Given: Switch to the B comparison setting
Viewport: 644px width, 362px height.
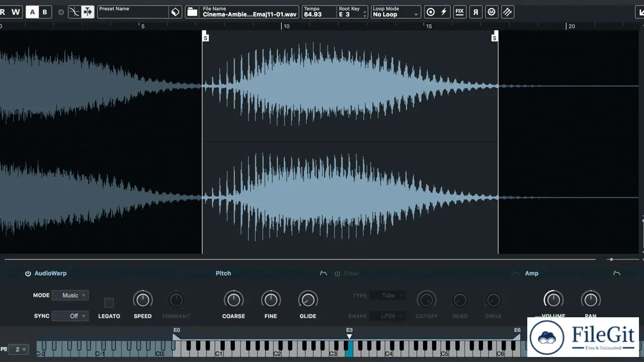Looking at the screenshot, I should [x=45, y=12].
